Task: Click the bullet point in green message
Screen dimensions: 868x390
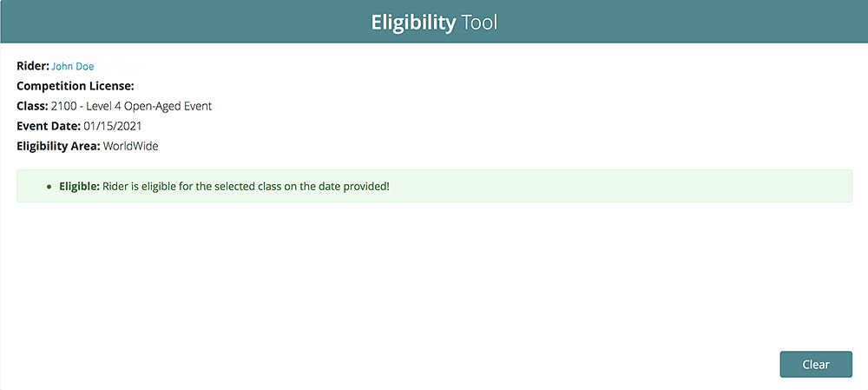Action: (x=49, y=187)
